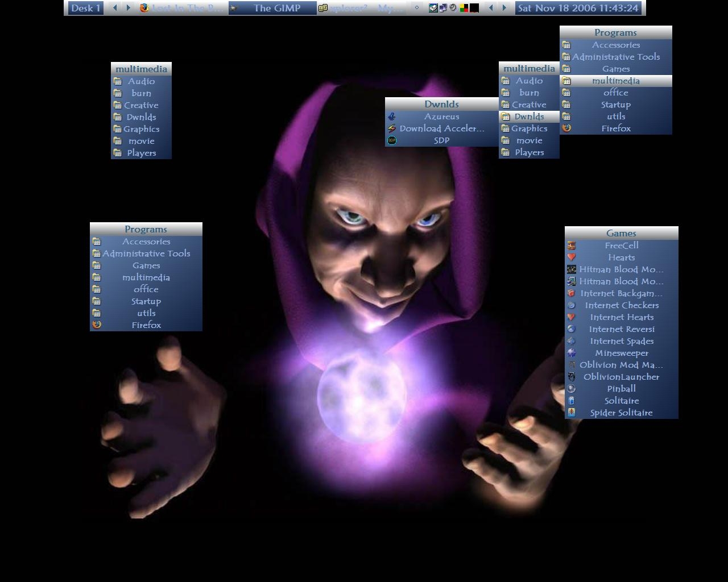Screen dimensions: 728x582
Task: Click the left arrow beside the clock
Action: pyautogui.click(x=491, y=8)
